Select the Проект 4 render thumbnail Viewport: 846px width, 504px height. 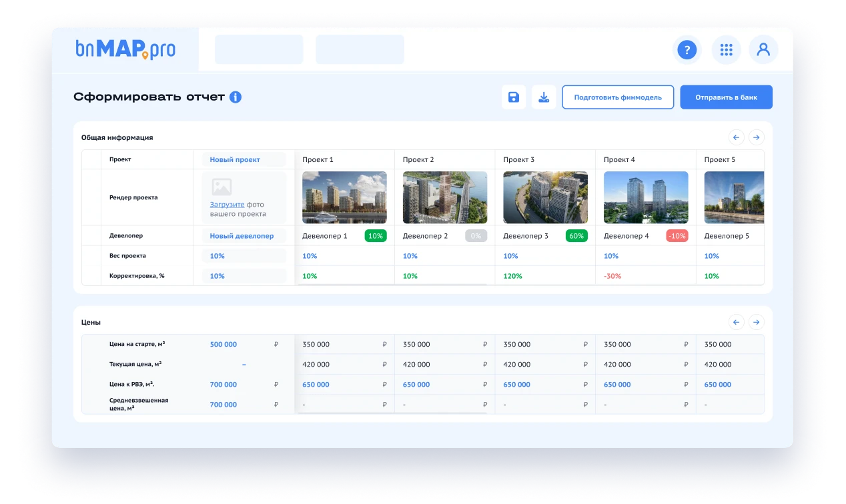pyautogui.click(x=645, y=197)
